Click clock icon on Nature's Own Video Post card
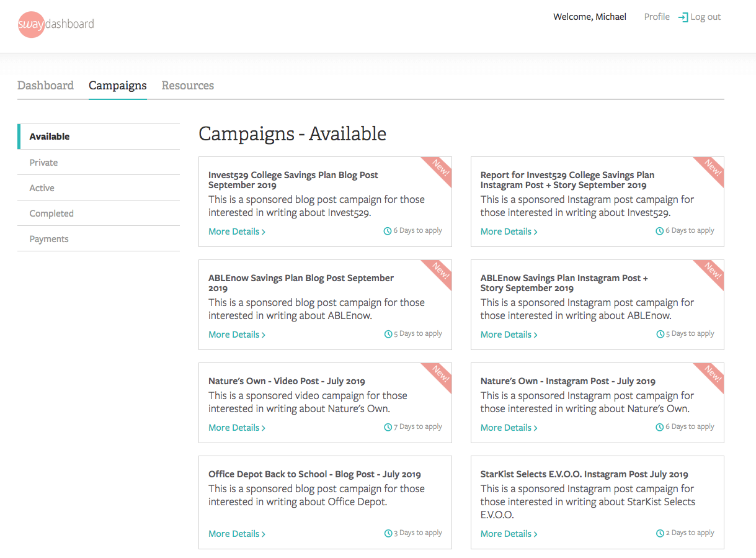This screenshot has height=558, width=756. [x=388, y=427]
